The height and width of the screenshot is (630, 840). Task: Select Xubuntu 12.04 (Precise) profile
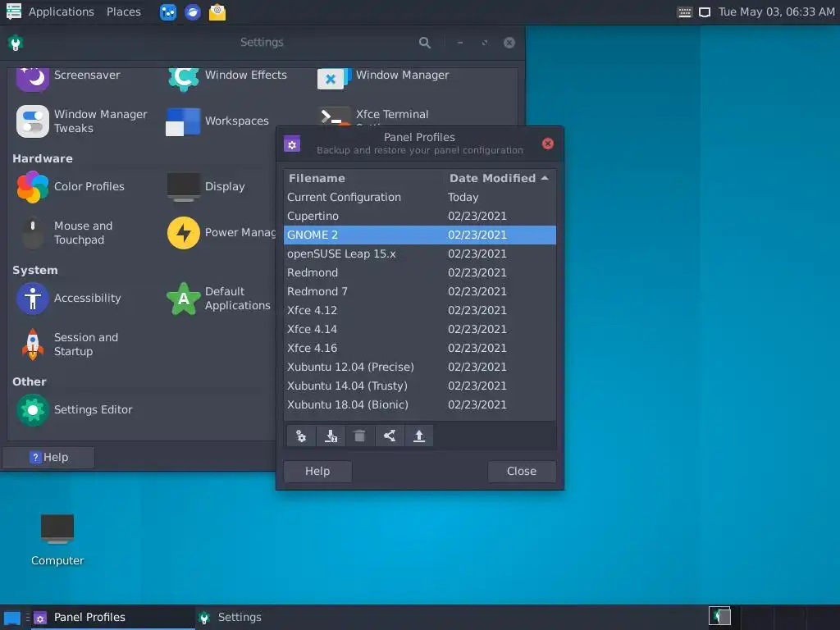[420, 367]
